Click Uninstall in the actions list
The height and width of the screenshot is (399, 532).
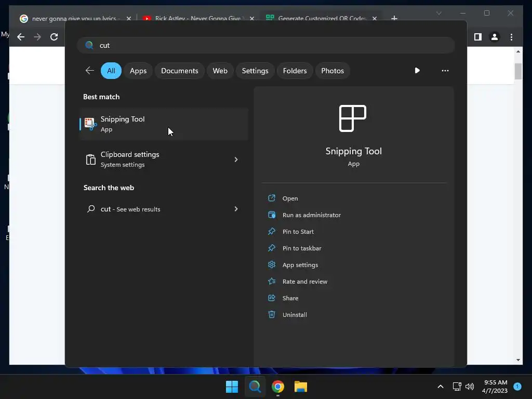(x=295, y=315)
